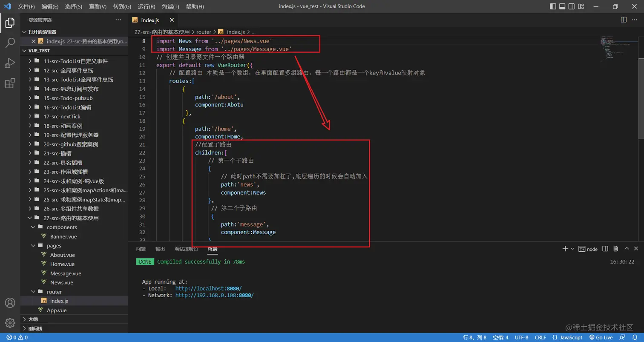
Task: Close index.js in open editors list
Action: tap(34, 41)
